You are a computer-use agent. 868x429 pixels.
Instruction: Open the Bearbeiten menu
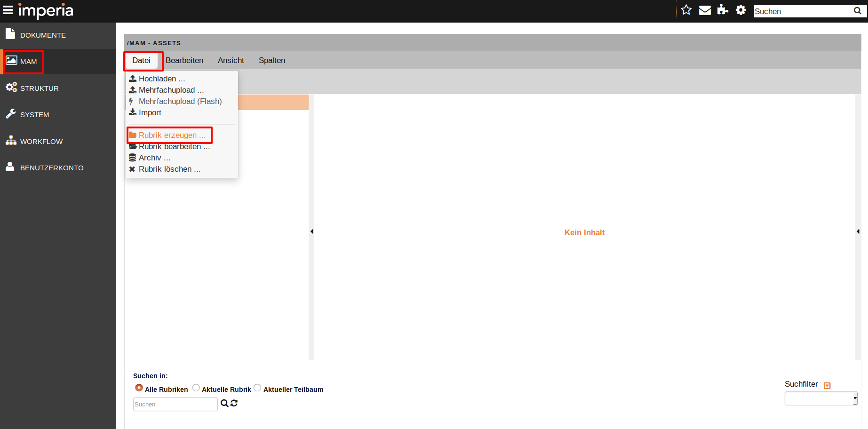click(184, 60)
